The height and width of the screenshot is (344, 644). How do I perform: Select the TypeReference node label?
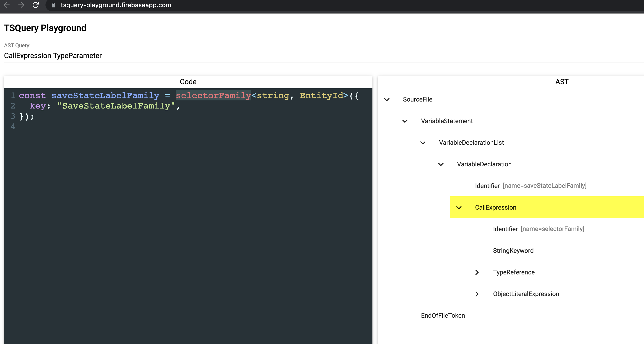514,272
